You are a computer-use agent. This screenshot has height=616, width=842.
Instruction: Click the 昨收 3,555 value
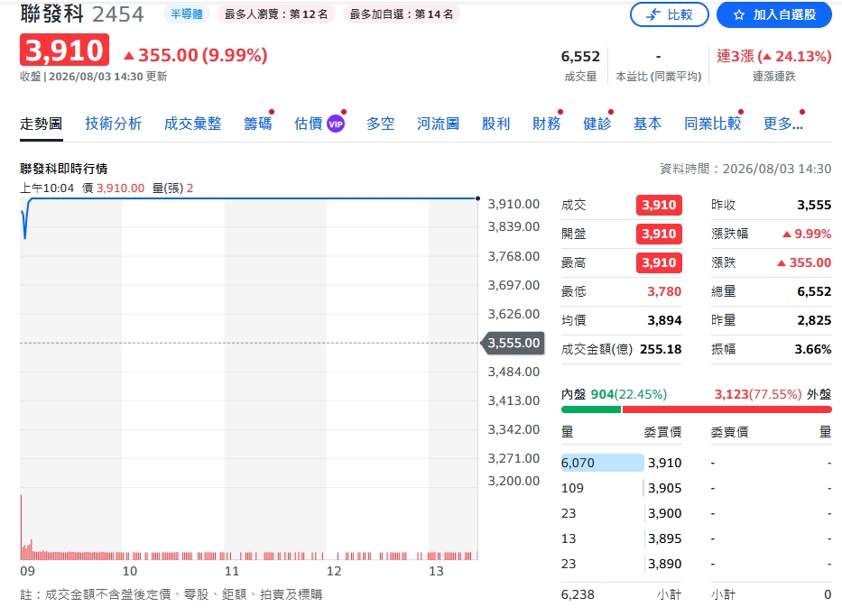814,205
